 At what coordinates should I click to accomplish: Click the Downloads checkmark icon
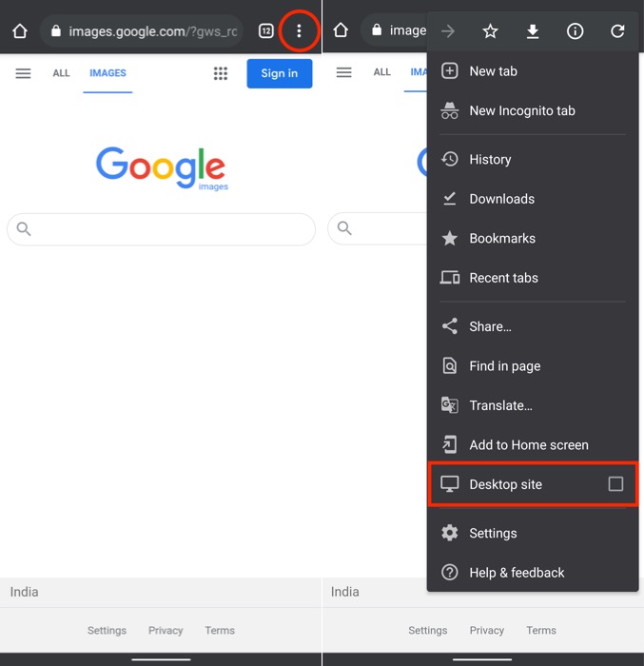(x=449, y=198)
